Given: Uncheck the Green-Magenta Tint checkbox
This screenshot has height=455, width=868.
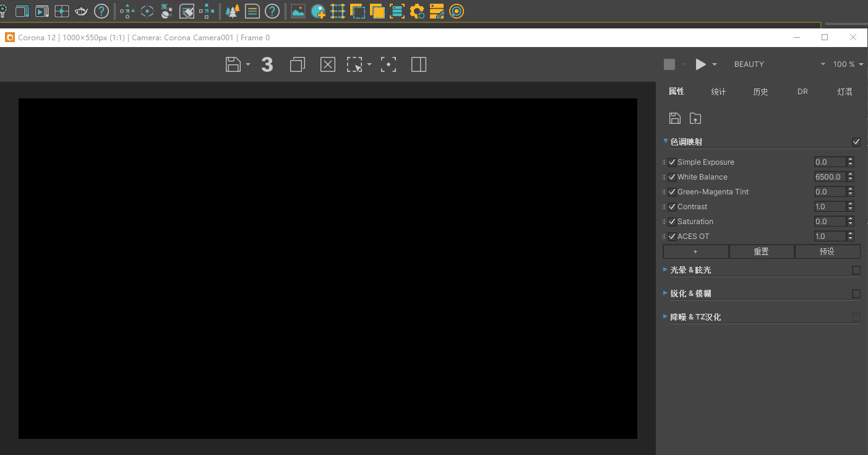Looking at the screenshot, I should (672, 192).
